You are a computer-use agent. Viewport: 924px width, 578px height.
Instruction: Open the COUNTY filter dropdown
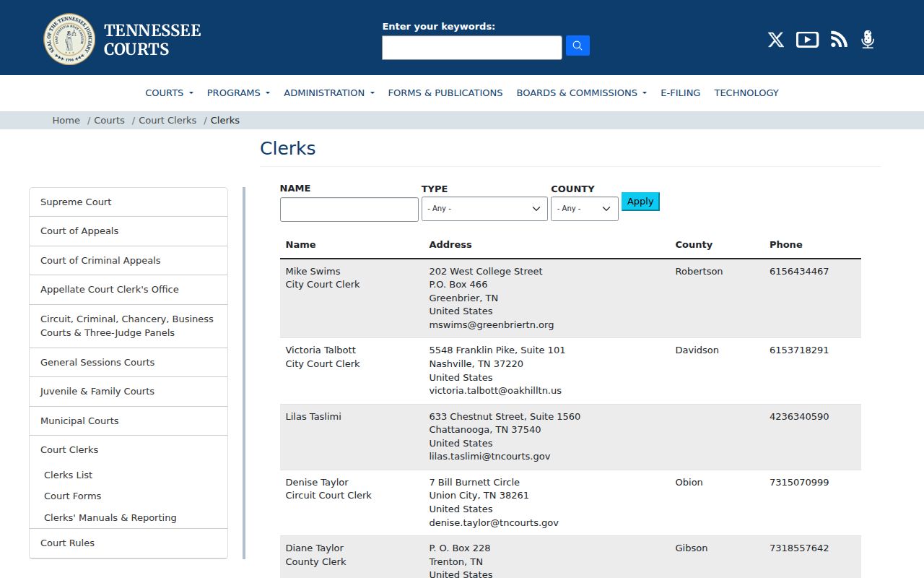click(x=585, y=209)
